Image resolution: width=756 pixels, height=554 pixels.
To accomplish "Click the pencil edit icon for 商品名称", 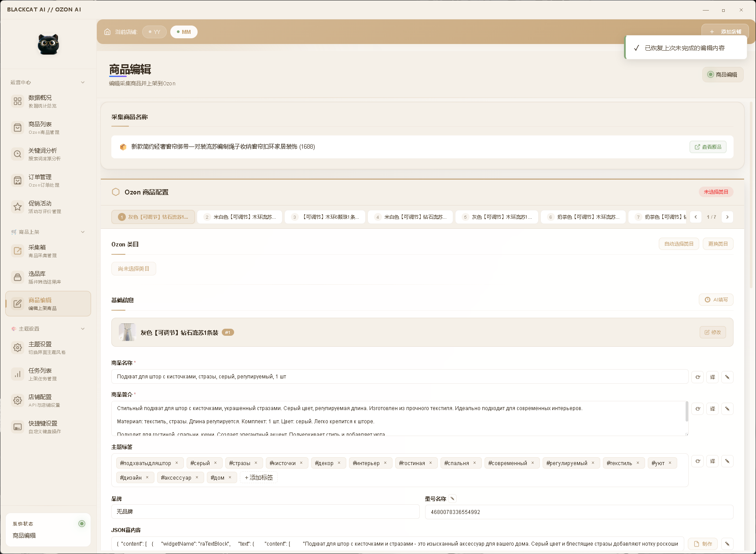I will 727,377.
